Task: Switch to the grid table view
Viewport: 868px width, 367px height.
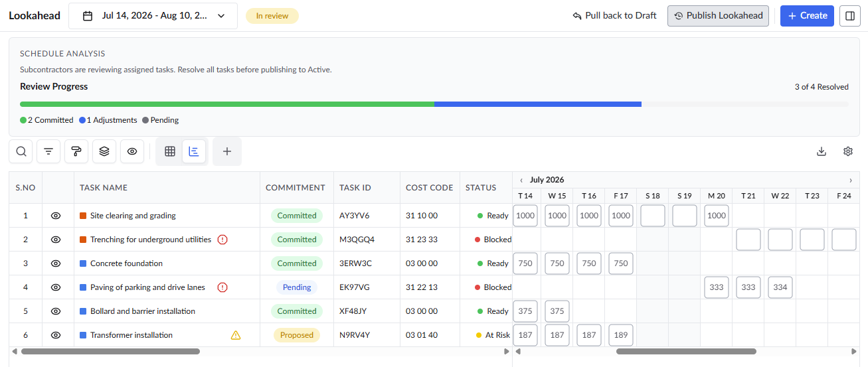Action: coord(170,151)
